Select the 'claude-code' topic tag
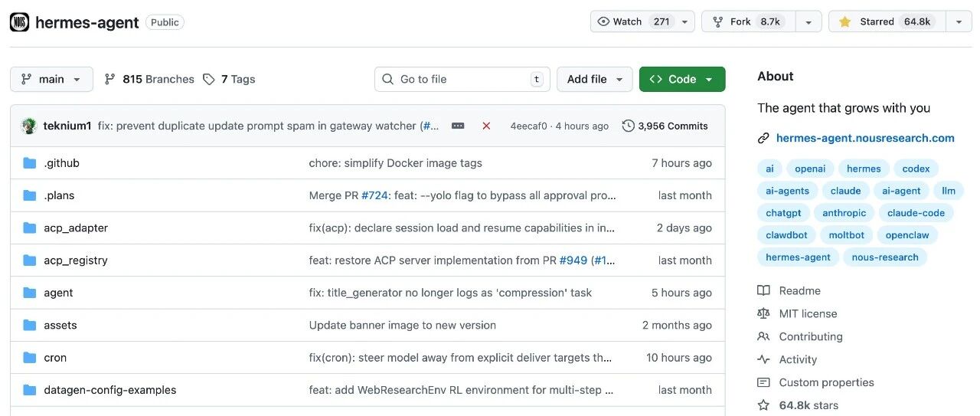980x416 pixels. click(x=916, y=213)
